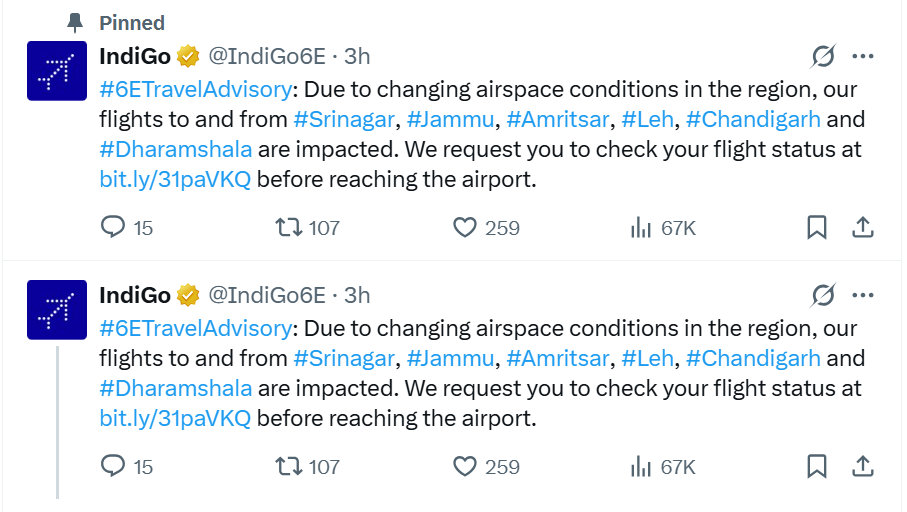The height and width of the screenshot is (512, 907).
Task: Like the second IndiGo tweet
Action: coord(464,466)
